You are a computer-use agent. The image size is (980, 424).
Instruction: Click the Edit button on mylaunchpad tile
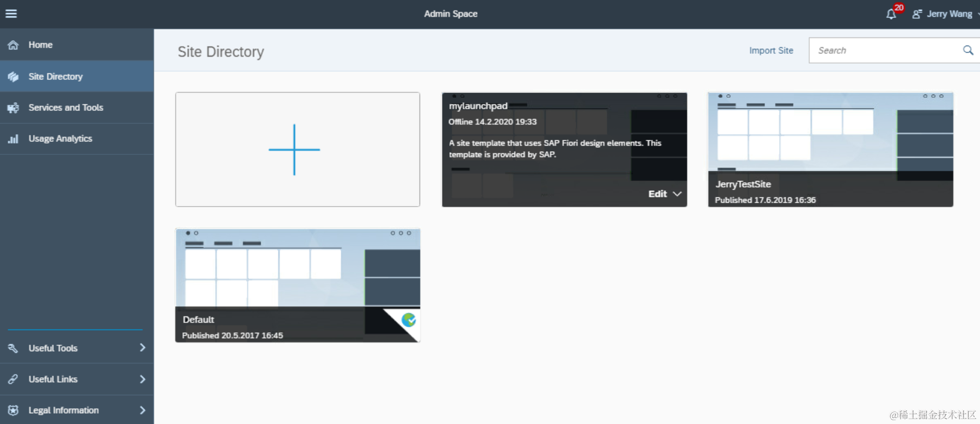tap(657, 194)
